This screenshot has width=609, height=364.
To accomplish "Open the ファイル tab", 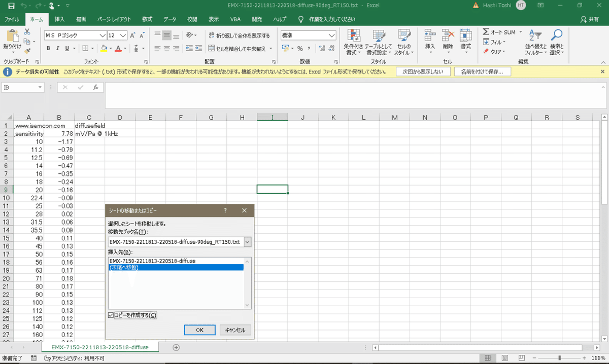I will [x=12, y=19].
